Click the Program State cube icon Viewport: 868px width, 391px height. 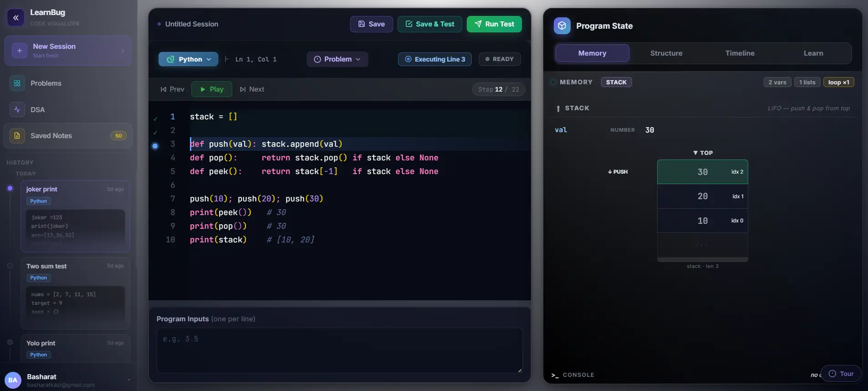pyautogui.click(x=562, y=26)
